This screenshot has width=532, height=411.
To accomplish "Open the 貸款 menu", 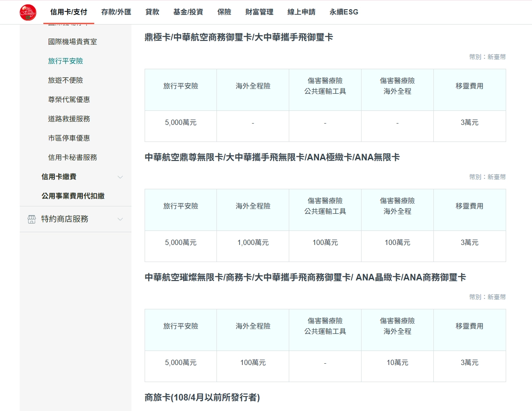I will click(152, 12).
